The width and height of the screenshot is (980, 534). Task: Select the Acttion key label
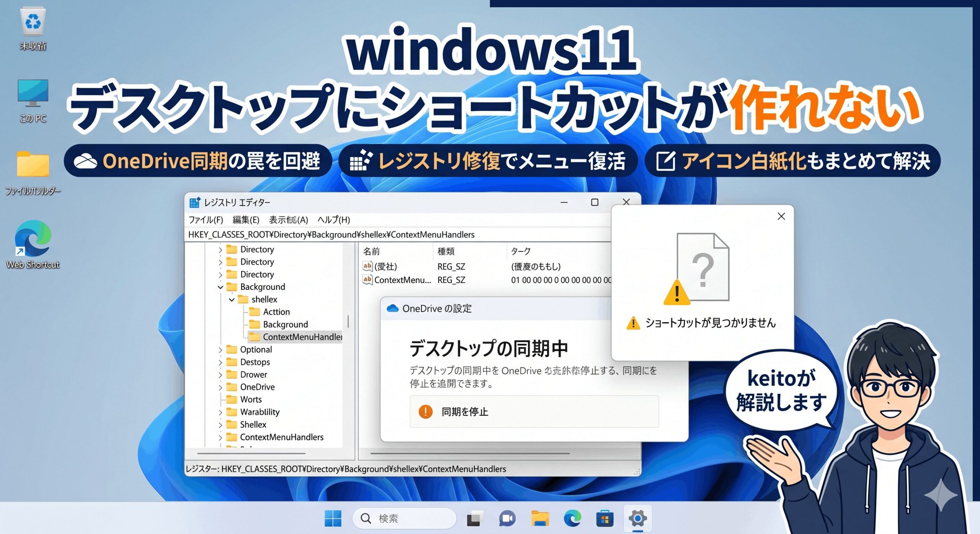click(276, 312)
